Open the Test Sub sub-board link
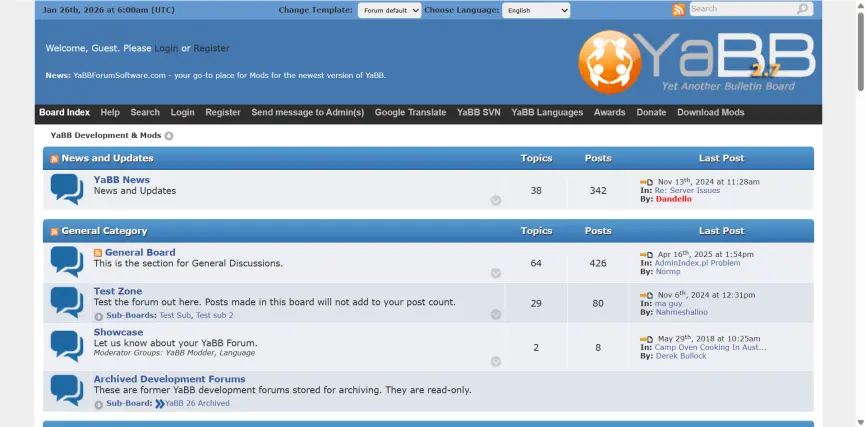This screenshot has height=427, width=866. coord(176,315)
